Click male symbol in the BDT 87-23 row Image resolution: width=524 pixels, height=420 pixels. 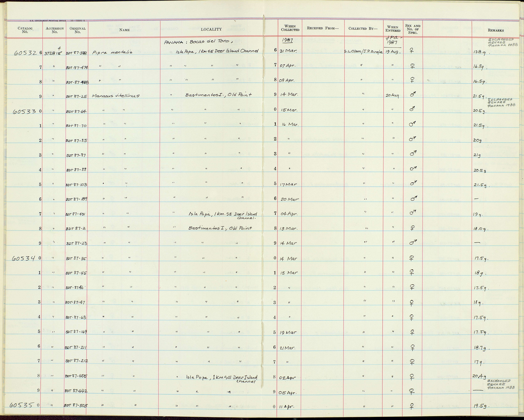(x=413, y=242)
